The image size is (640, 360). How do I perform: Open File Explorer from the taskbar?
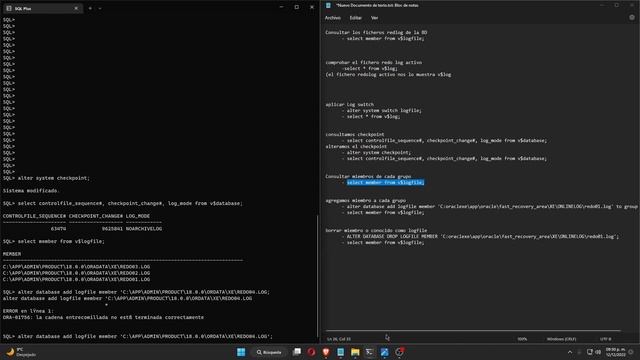click(355, 352)
